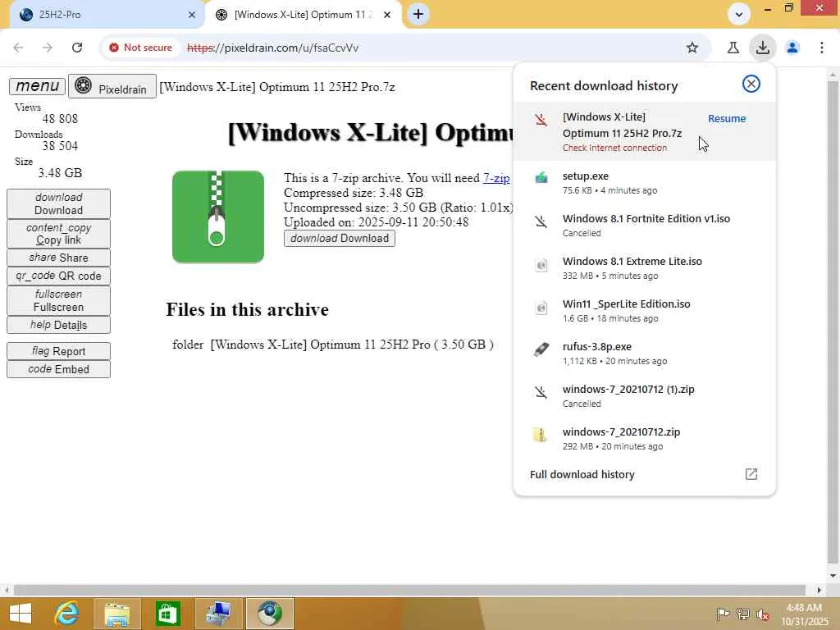840x630 pixels.
Task: Follow the 7-zip link
Action: click(496, 178)
